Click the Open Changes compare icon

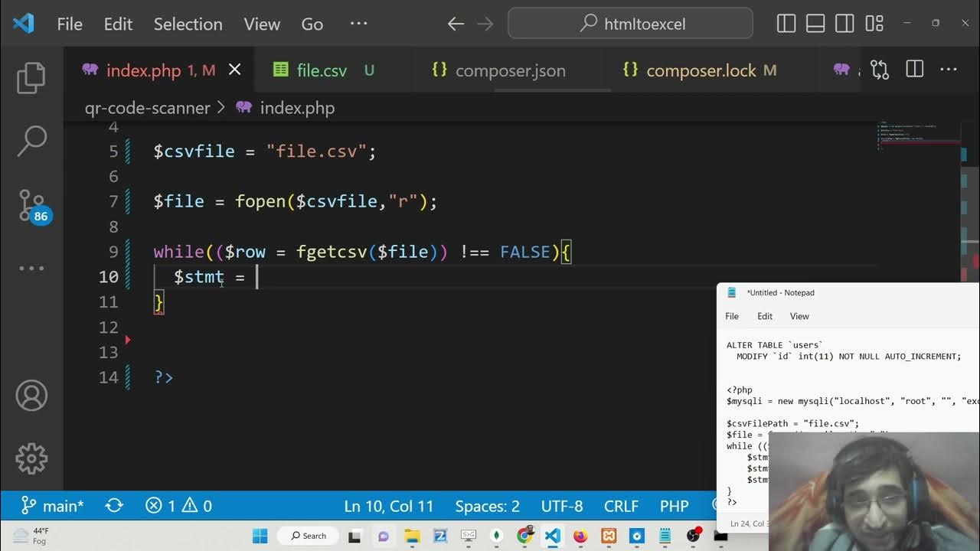pos(880,70)
